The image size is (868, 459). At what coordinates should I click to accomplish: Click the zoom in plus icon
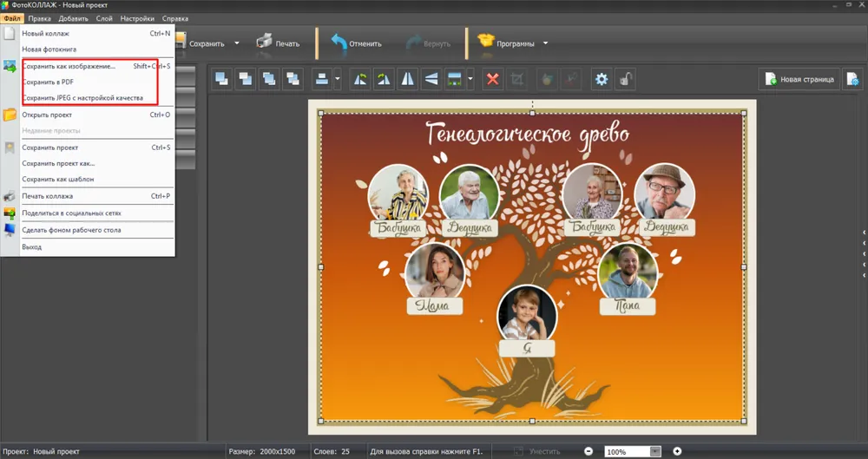click(677, 452)
